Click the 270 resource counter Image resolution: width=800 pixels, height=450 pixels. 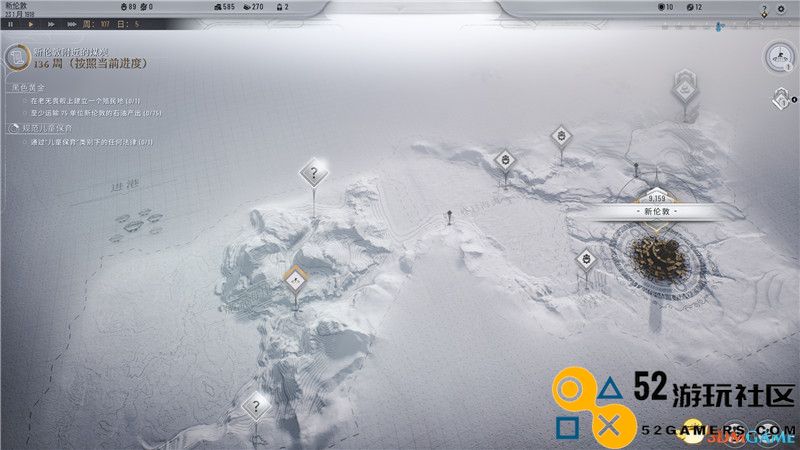[x=254, y=7]
